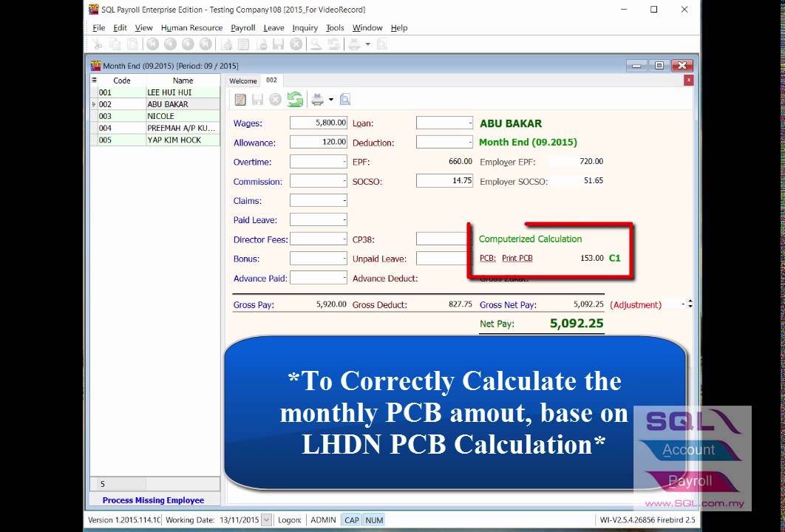Image resolution: width=785 pixels, height=532 pixels.
Task: Select employee 005 YAP KIM HOCK
Action: (154, 140)
